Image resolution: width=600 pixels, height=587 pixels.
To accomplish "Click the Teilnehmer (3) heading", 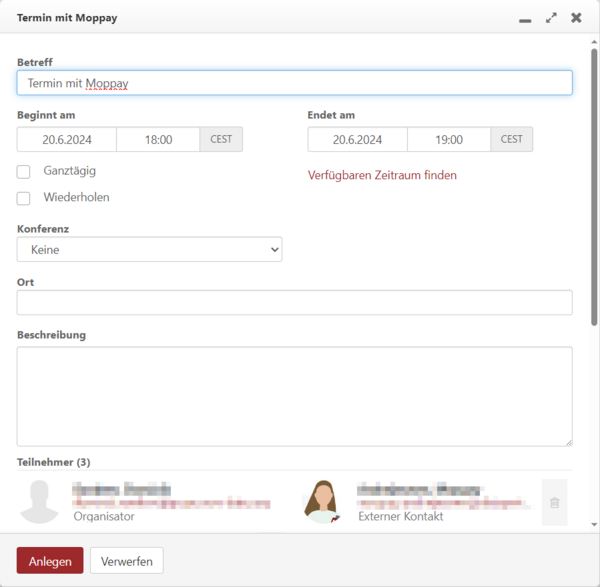I will point(54,462).
